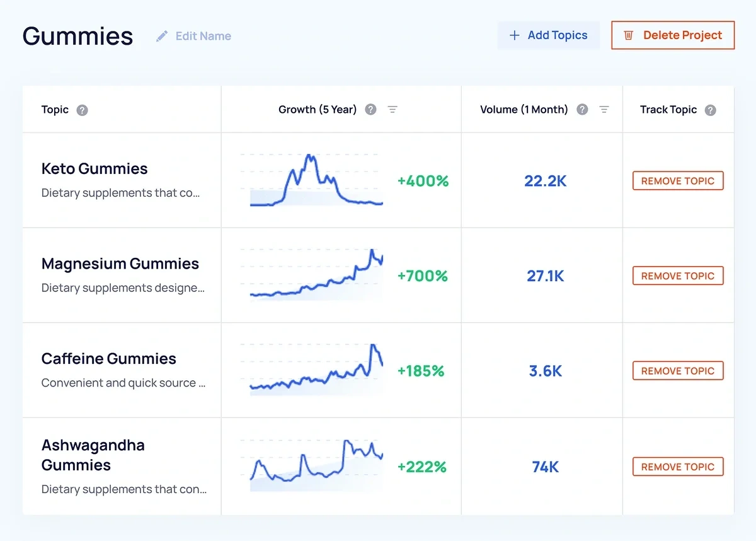This screenshot has height=541, width=756.
Task: Click the Add Topics button
Action: tap(548, 35)
